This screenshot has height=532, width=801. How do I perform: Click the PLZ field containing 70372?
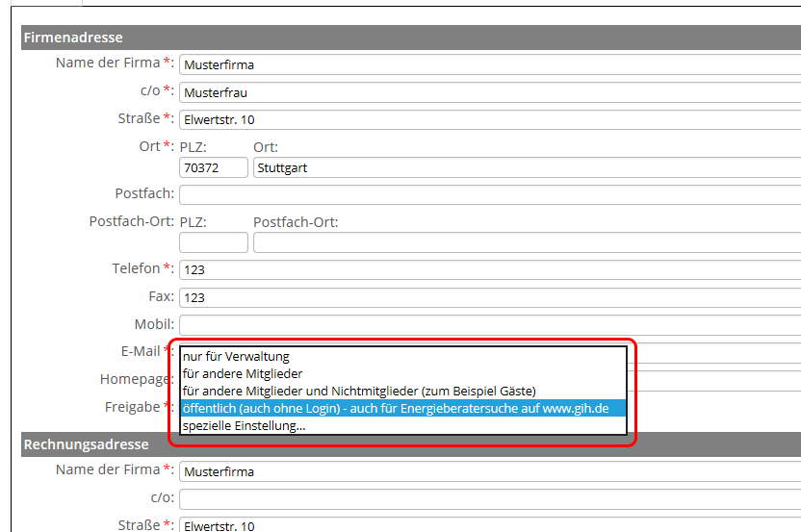click(x=213, y=167)
